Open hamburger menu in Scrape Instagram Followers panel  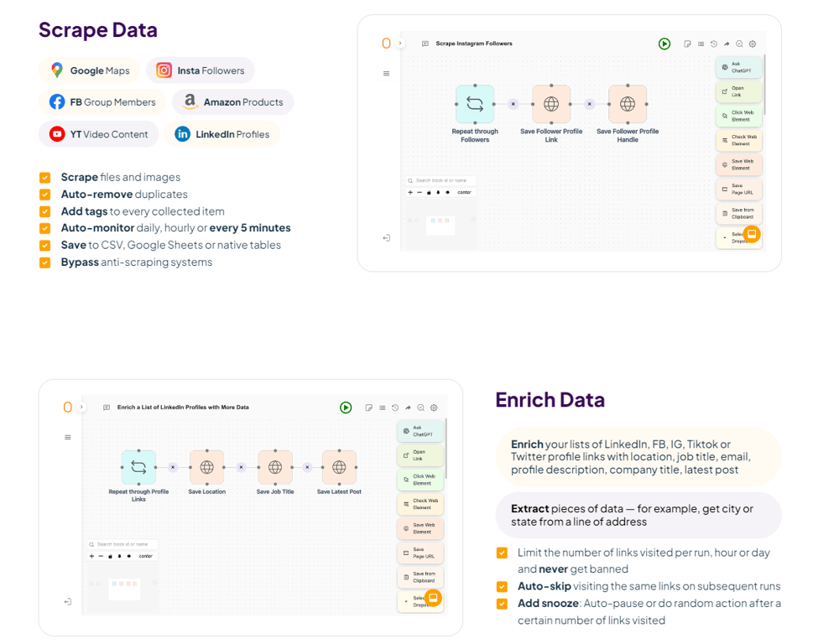(x=387, y=74)
